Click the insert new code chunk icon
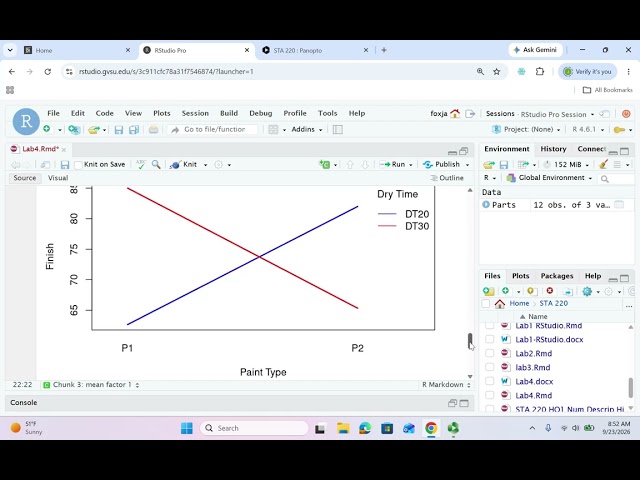The width and height of the screenshot is (640, 480). pos(325,164)
